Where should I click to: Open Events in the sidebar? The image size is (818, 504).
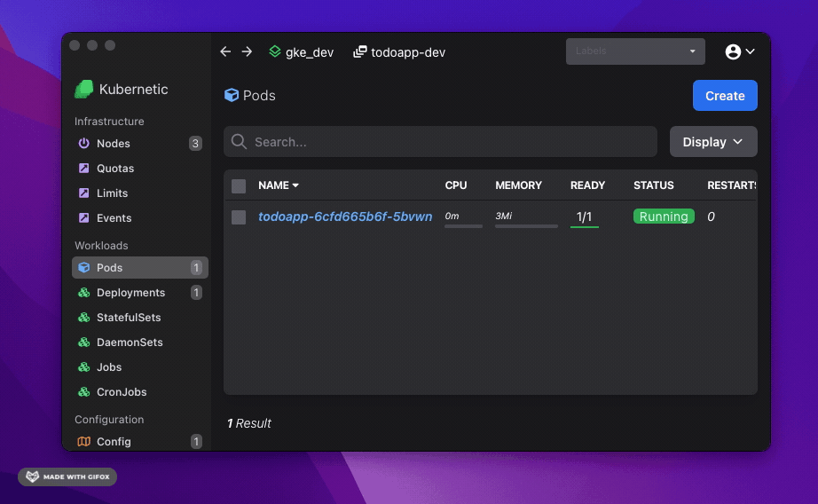point(140,217)
